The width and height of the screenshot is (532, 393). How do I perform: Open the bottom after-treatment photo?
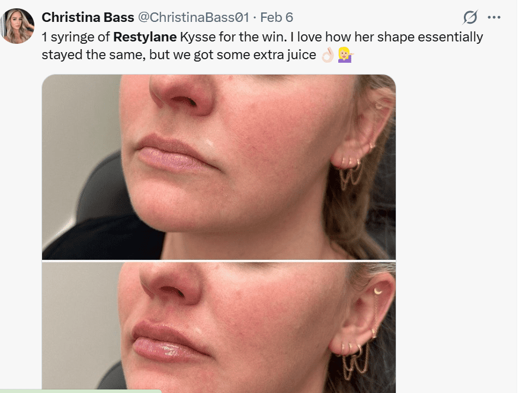218,328
